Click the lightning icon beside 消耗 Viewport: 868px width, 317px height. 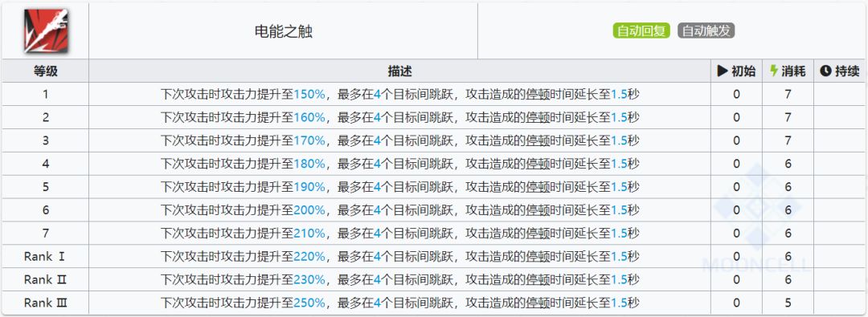(774, 71)
